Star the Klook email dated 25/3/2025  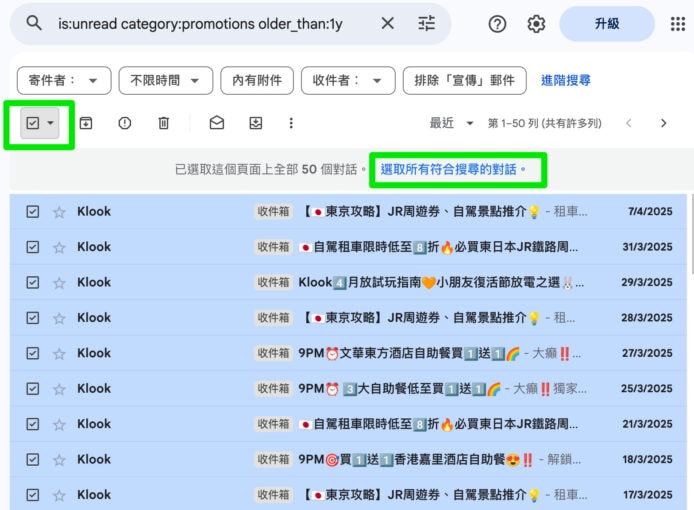pos(59,389)
